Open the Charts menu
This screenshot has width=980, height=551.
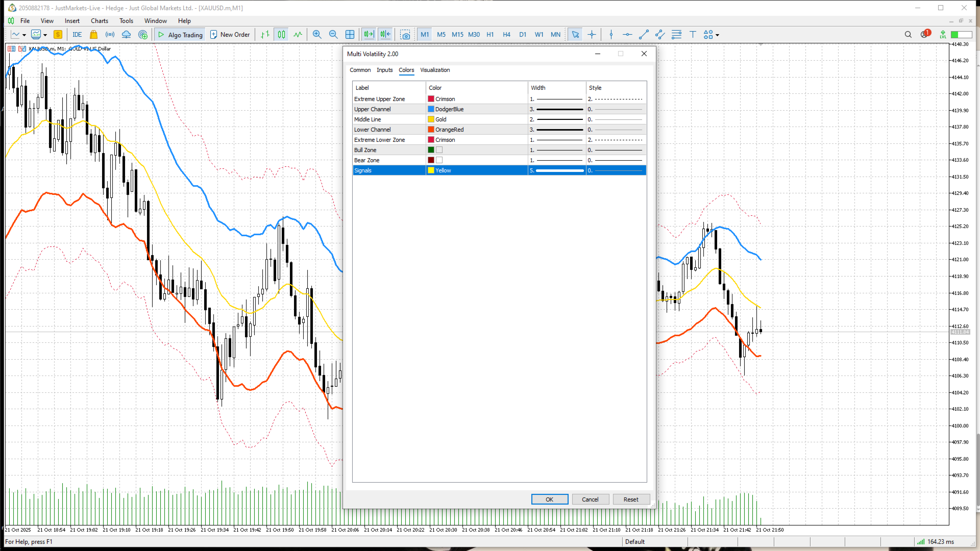99,21
